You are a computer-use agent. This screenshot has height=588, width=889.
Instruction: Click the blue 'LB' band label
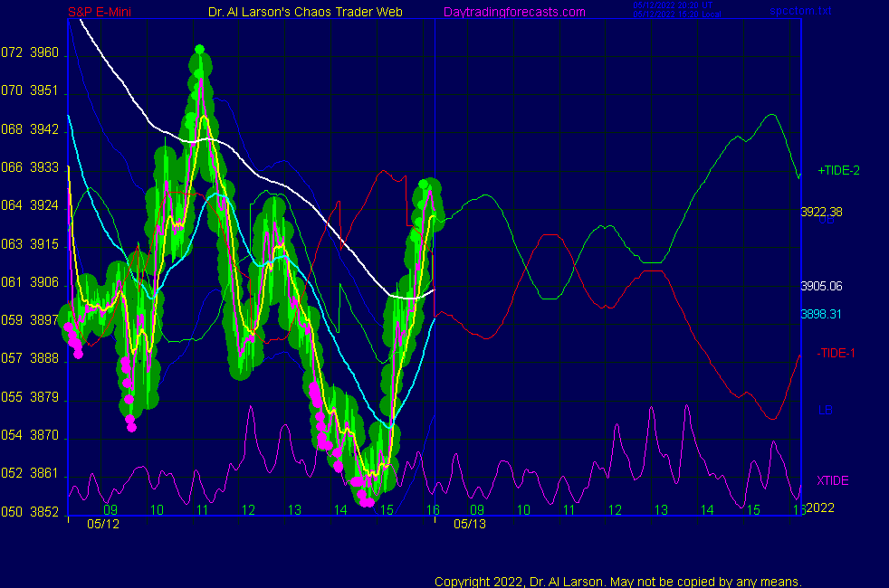[825, 410]
